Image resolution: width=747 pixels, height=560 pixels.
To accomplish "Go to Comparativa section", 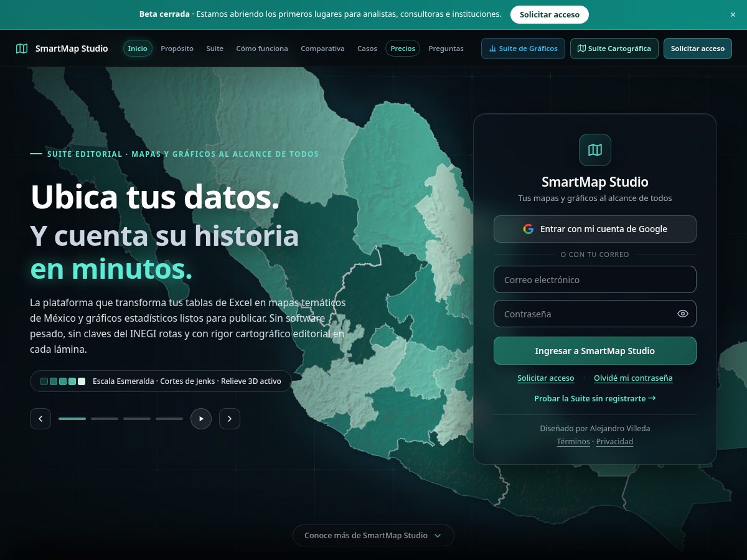I will click(322, 49).
